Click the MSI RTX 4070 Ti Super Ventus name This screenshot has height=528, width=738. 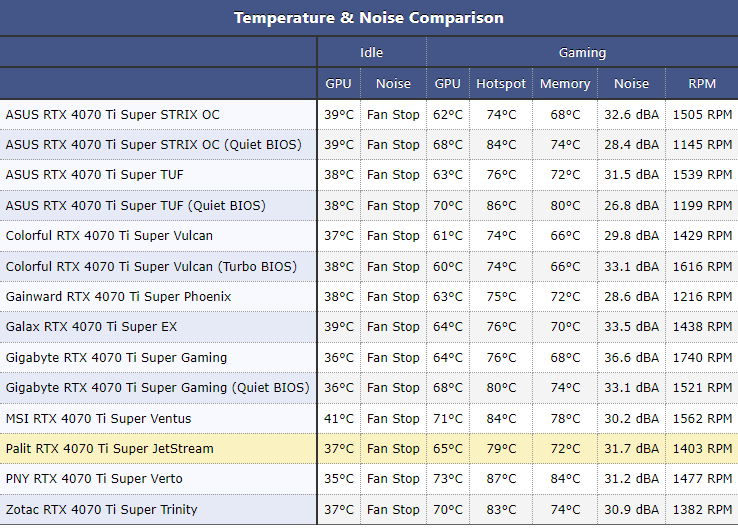click(x=98, y=419)
